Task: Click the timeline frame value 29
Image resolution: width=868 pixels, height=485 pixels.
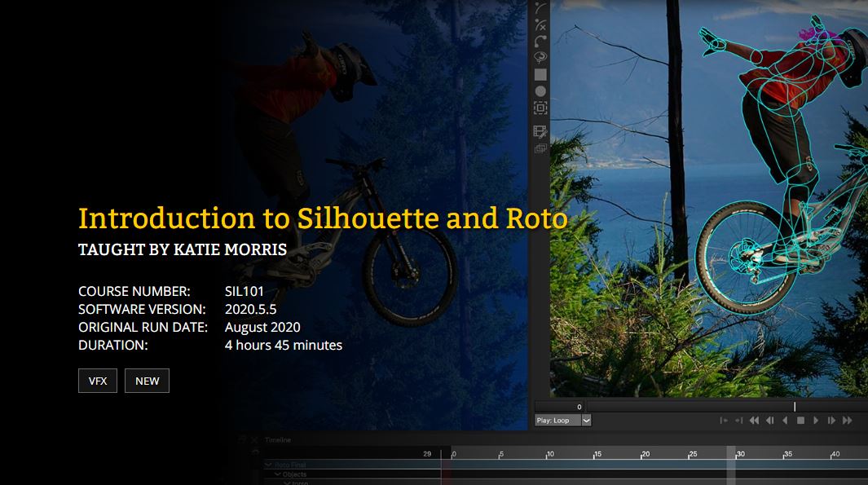Action: 427,454
